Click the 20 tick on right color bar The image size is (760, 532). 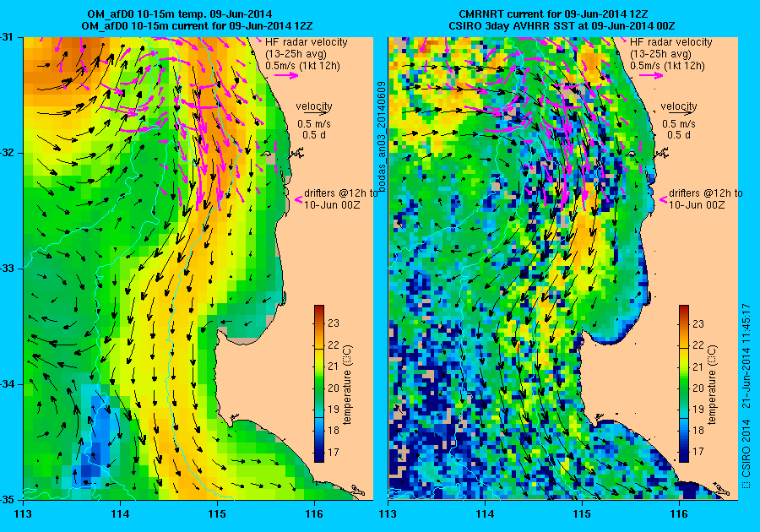click(698, 388)
